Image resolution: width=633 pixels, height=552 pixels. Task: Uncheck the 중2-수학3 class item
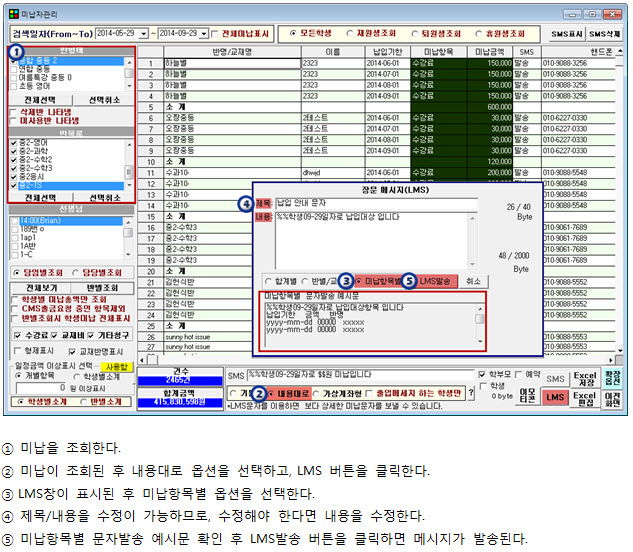(x=14, y=168)
